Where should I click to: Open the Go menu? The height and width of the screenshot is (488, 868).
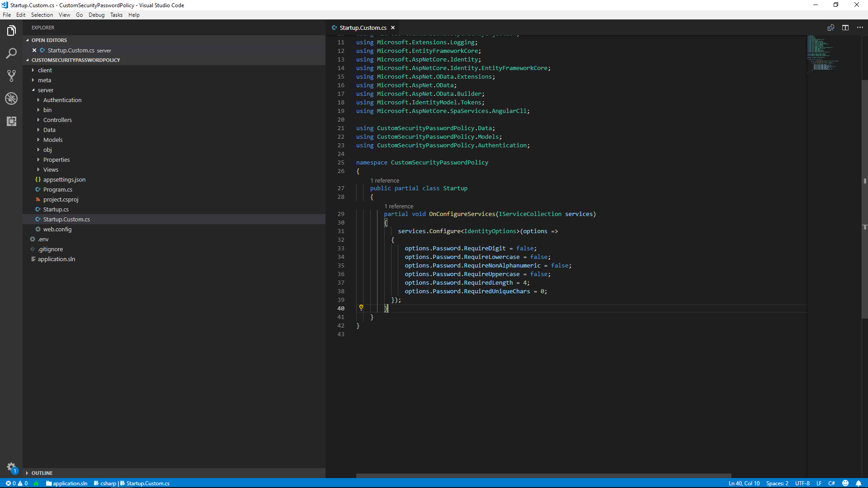pyautogui.click(x=80, y=15)
